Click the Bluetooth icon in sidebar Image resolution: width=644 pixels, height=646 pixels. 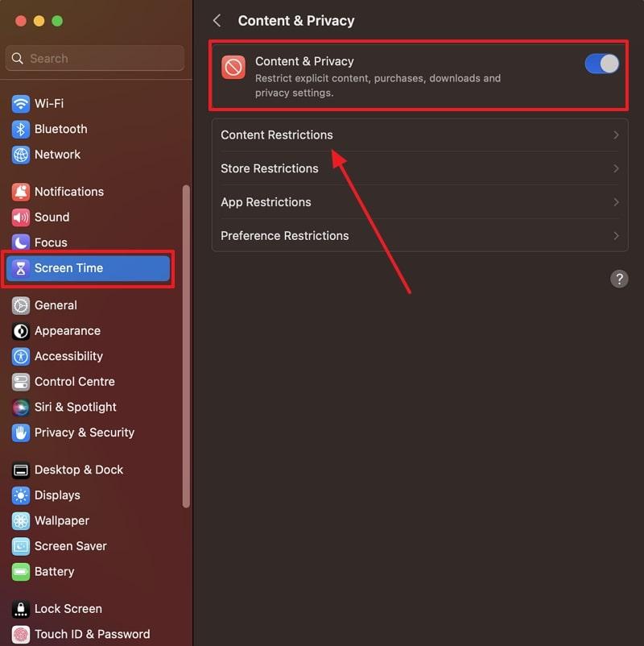click(21, 129)
